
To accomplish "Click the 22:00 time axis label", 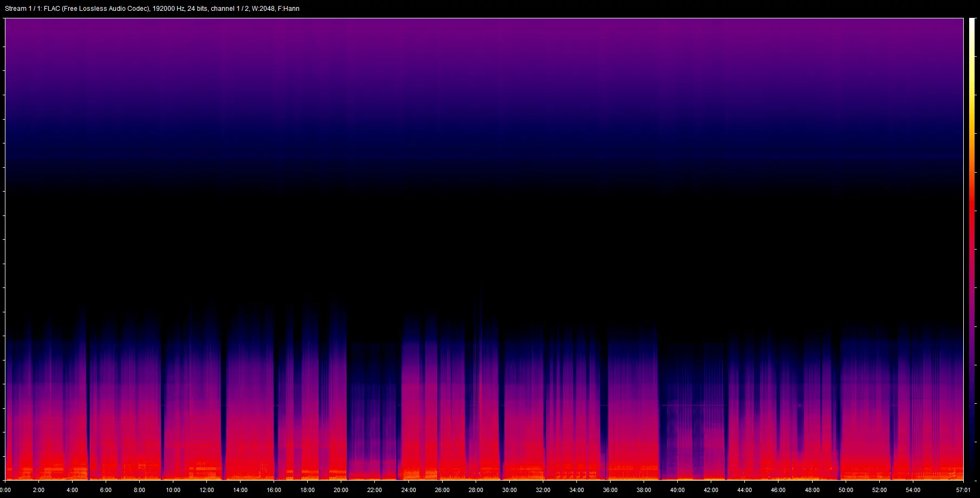I will pyautogui.click(x=374, y=490).
